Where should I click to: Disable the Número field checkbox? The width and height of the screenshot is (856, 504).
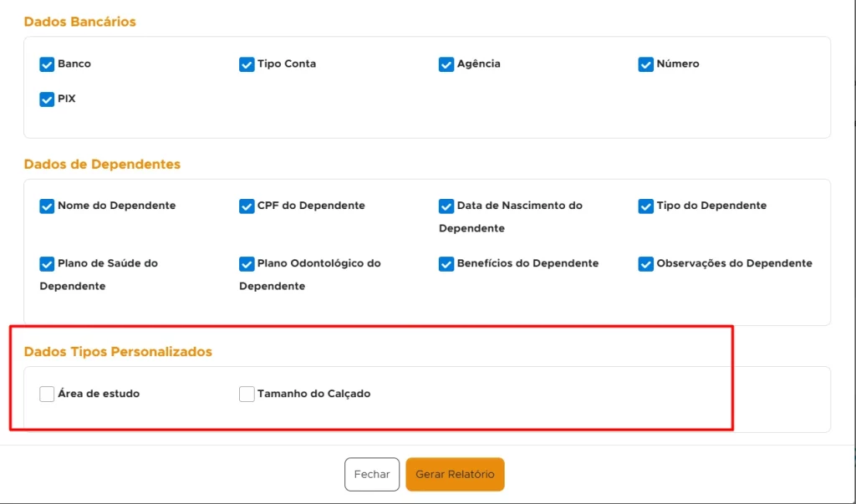(x=646, y=64)
